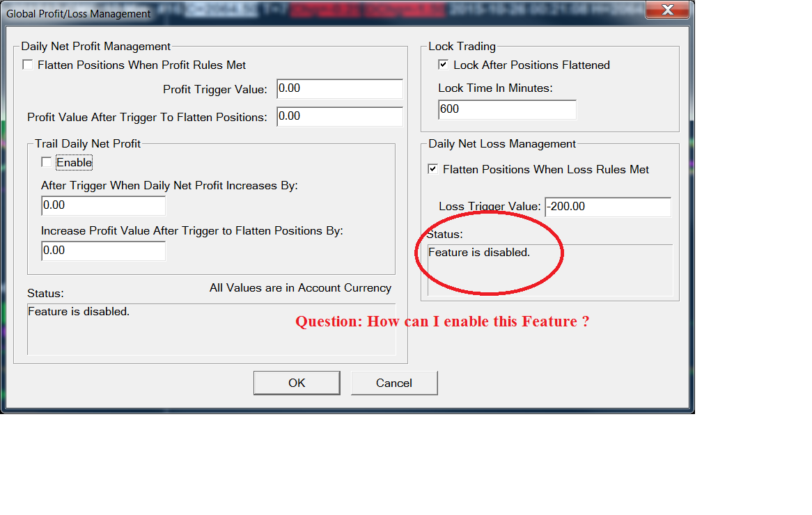
Task: Click the Profit Trigger Value field
Action: click(x=340, y=89)
